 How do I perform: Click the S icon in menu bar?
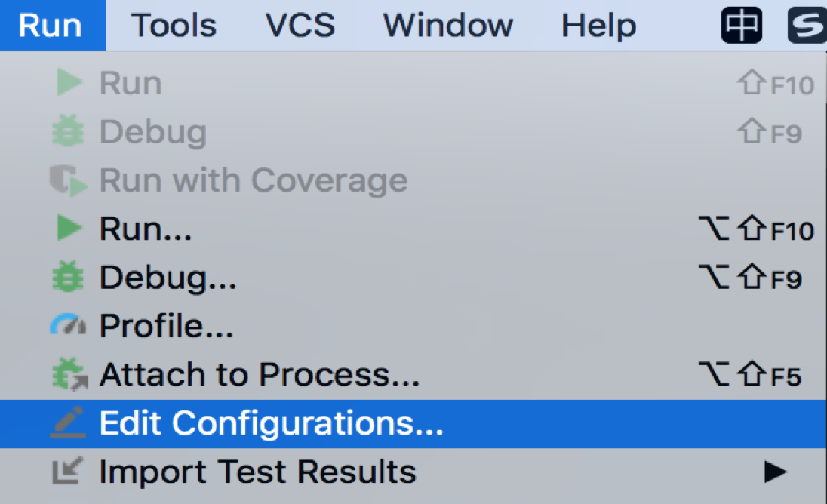(807, 25)
